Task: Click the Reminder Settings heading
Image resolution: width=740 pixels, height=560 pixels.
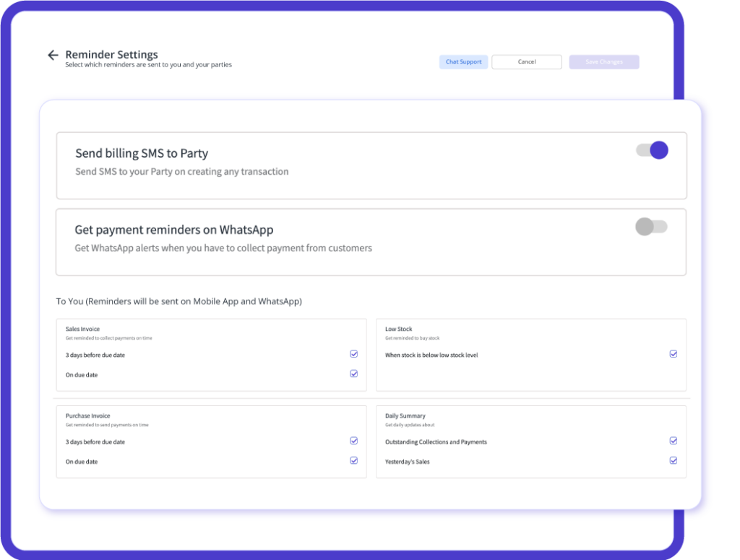Action: 111,54
